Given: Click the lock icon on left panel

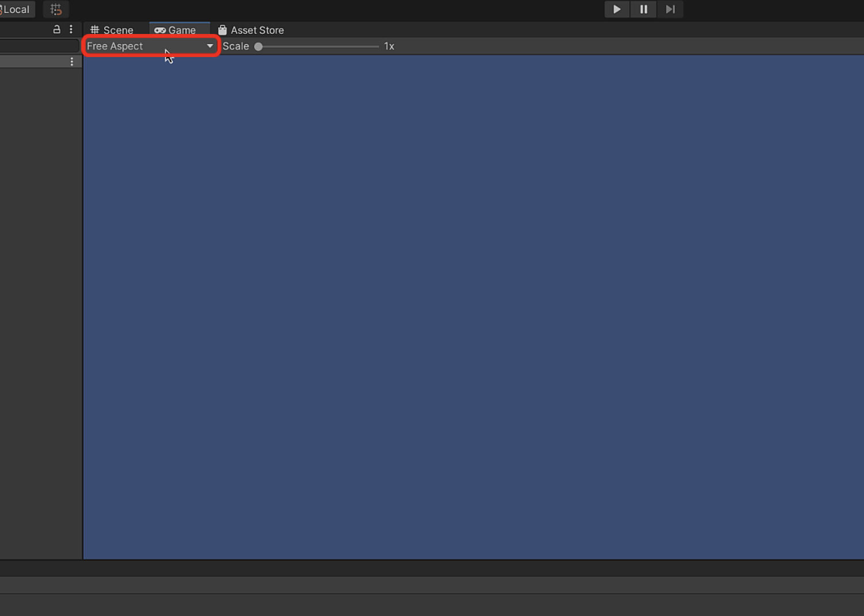Looking at the screenshot, I should (56, 29).
